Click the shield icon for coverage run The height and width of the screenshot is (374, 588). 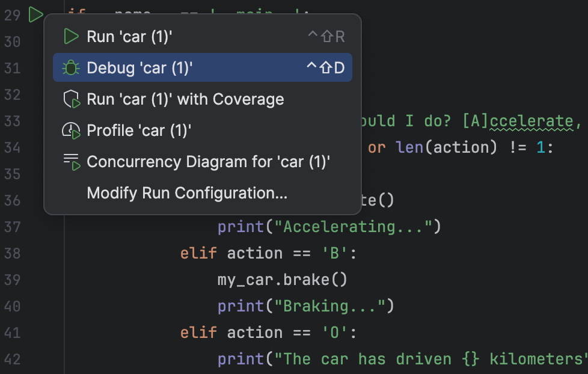pyautogui.click(x=70, y=99)
